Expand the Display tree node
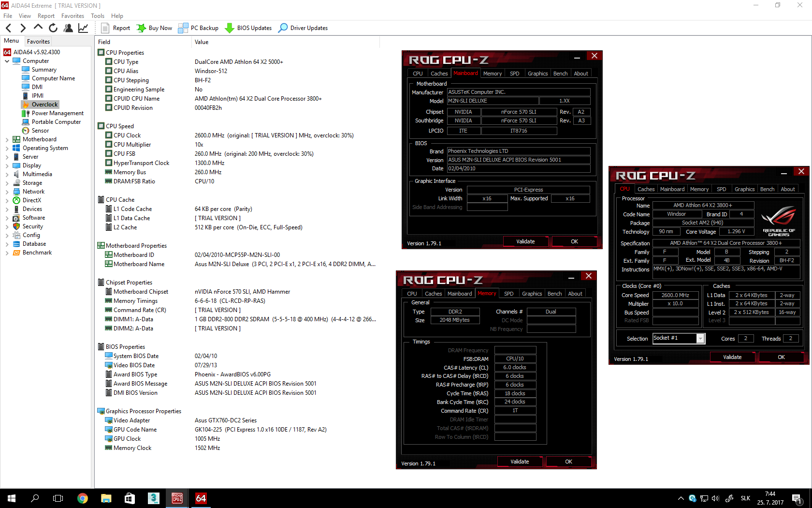 point(7,166)
